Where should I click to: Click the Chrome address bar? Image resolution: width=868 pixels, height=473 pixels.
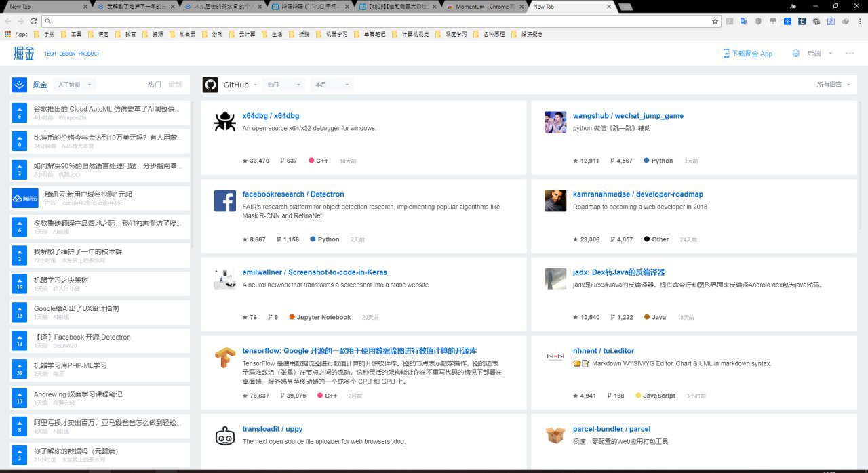(x=380, y=21)
